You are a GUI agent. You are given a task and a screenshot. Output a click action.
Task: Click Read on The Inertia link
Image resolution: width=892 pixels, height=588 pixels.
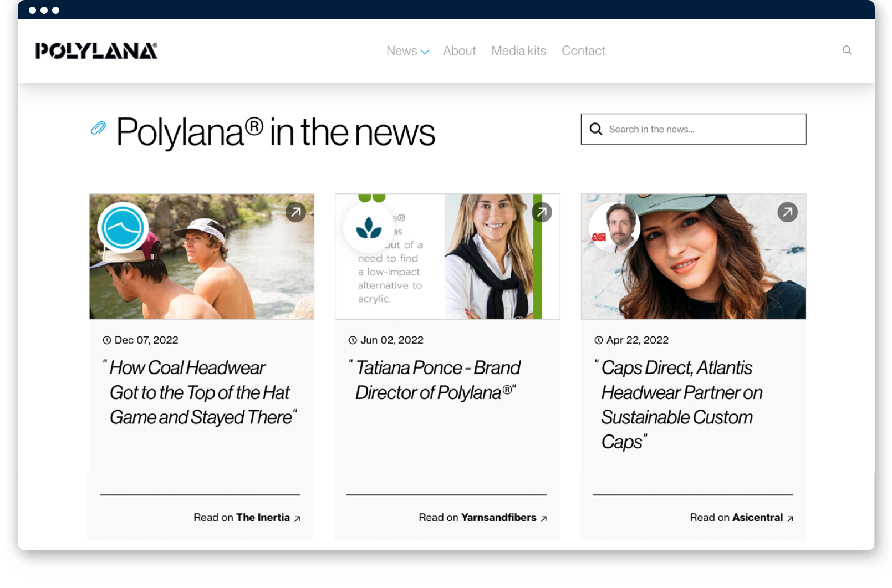pos(247,518)
